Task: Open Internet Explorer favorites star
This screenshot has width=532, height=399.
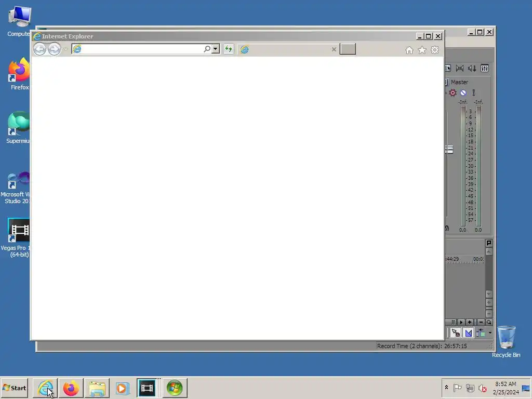Action: (x=422, y=50)
